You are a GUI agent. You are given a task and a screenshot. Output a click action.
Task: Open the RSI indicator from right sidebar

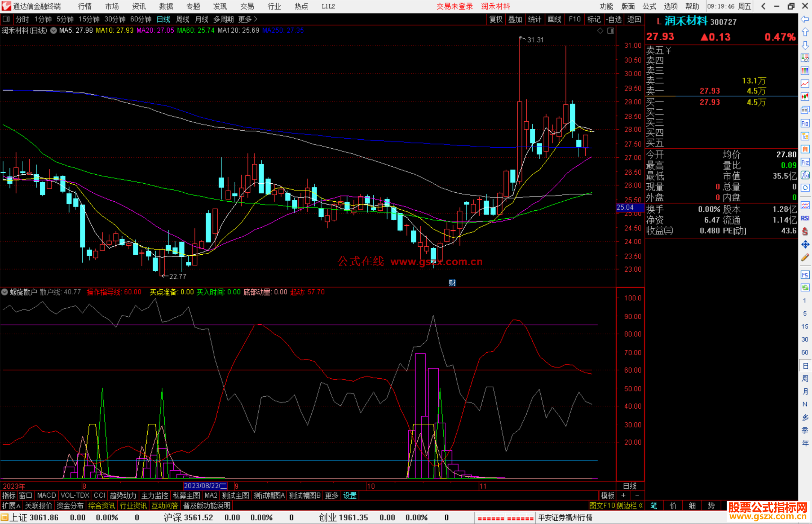pos(805,218)
